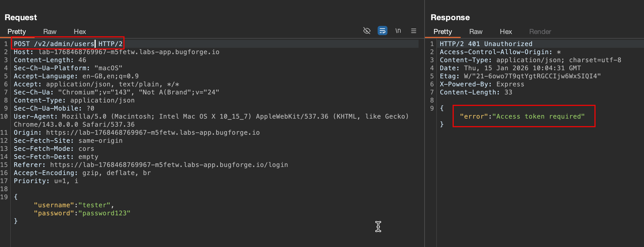Open the Response Hex tab

click(x=506, y=32)
